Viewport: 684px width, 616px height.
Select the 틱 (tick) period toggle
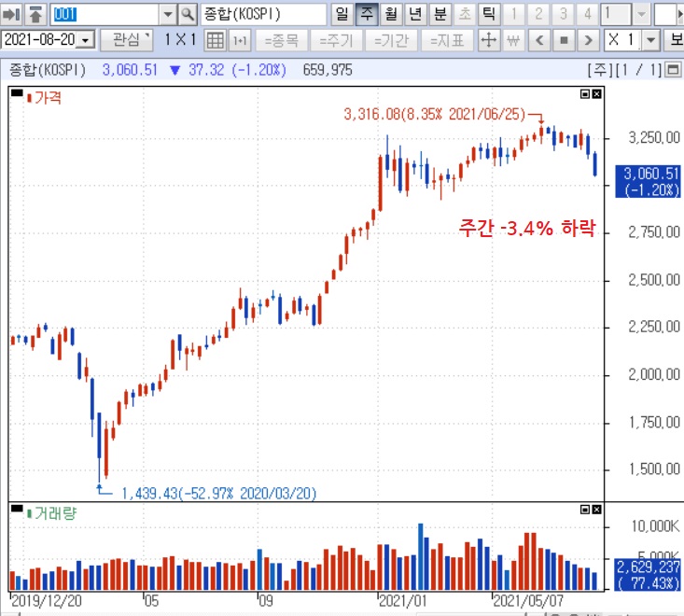(x=490, y=14)
